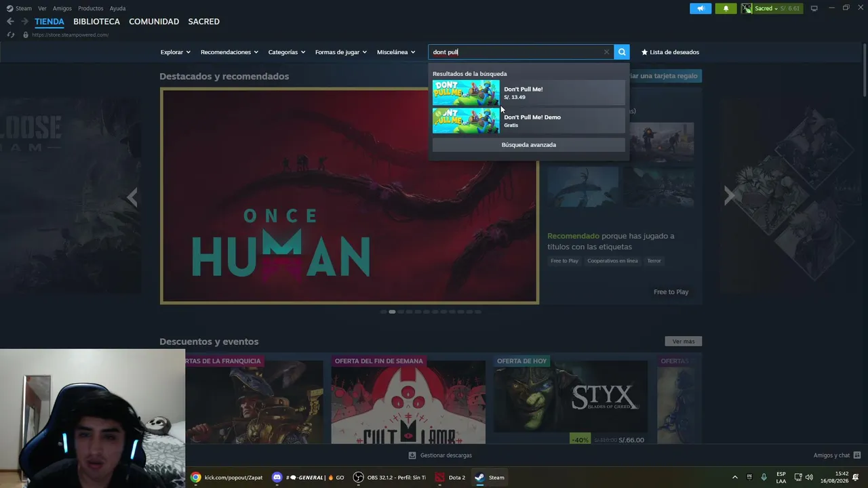Click the page vertical scrollbar thumb

click(864, 70)
